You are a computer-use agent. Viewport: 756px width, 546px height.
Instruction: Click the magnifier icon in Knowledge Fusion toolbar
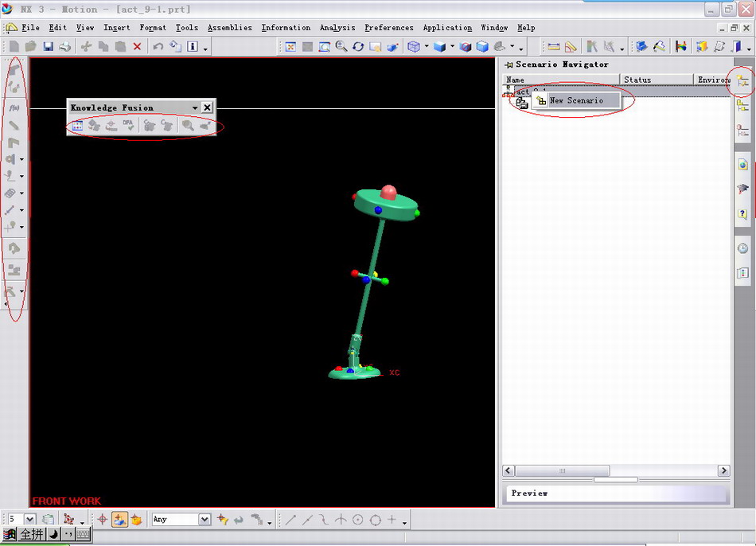(x=188, y=126)
